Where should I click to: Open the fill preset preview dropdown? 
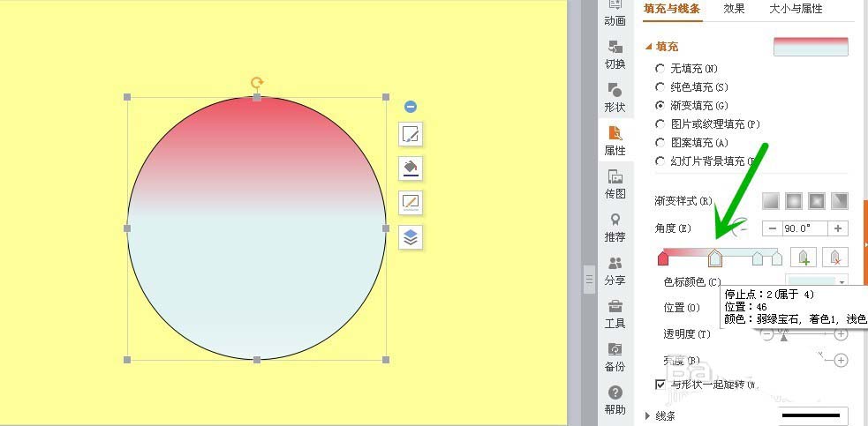(x=810, y=47)
